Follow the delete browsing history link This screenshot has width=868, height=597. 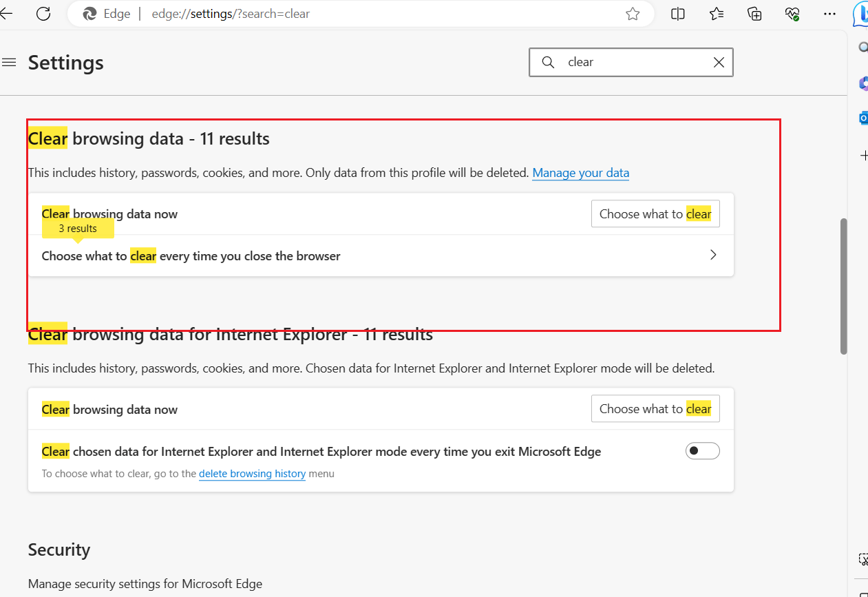252,474
